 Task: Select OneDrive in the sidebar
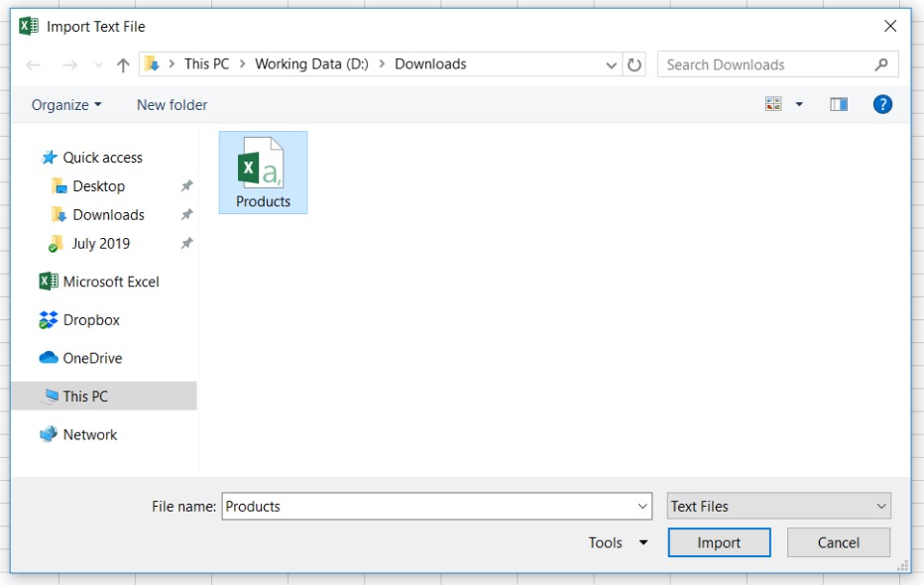[92, 358]
